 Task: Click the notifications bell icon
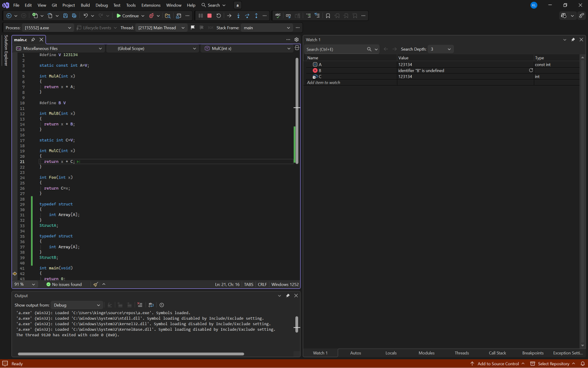(x=583, y=364)
